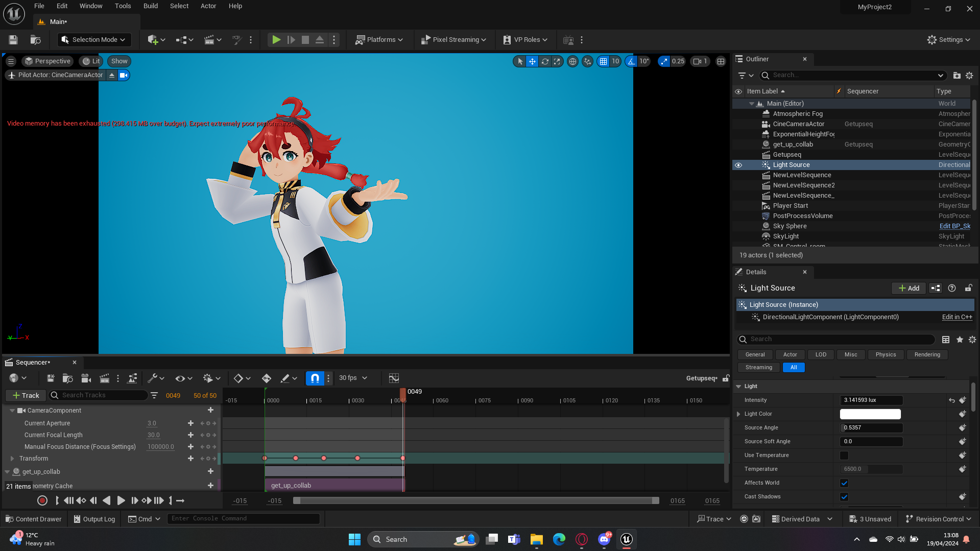Switch to the Rendering filter tab in Details
This screenshot has width=980, height=551.
click(x=927, y=355)
